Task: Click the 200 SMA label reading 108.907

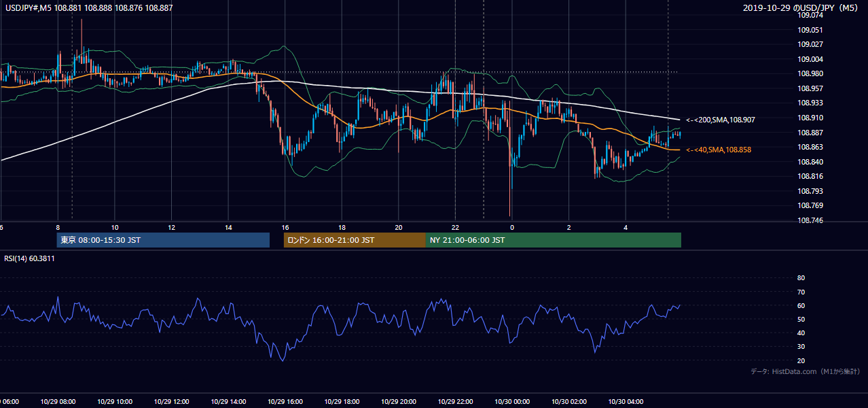Action: coord(720,120)
